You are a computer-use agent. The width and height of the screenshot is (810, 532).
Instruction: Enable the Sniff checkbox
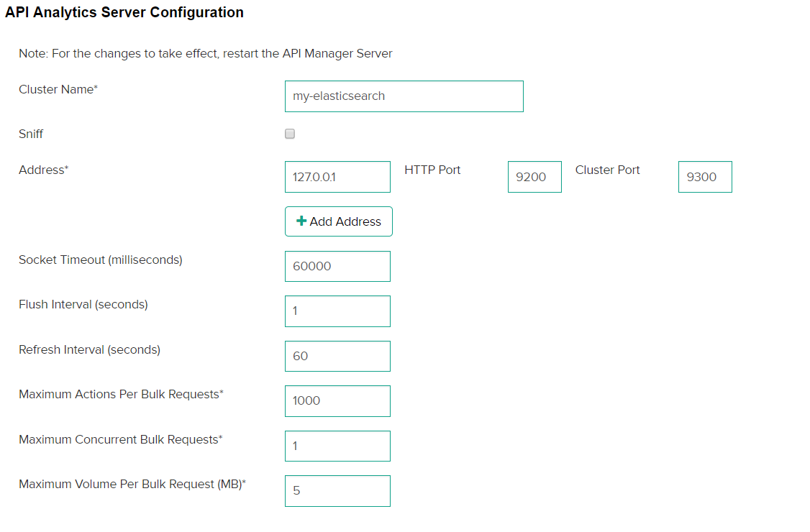pos(290,134)
